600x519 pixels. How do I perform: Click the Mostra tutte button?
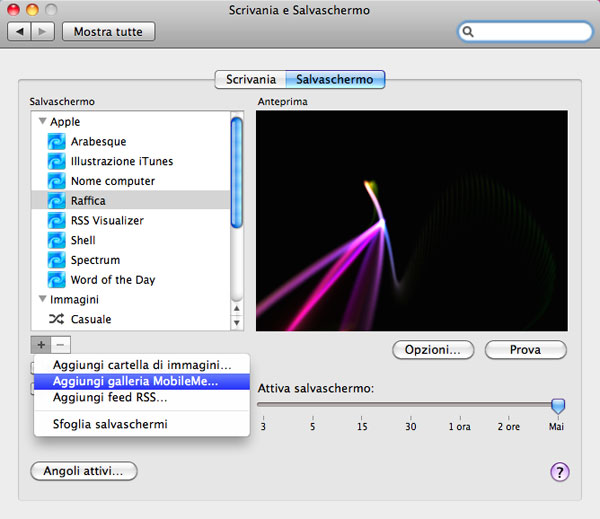tap(108, 31)
